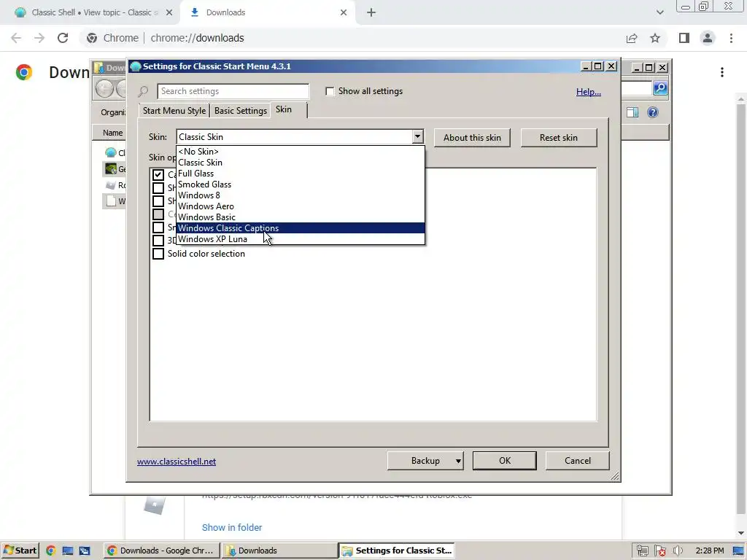Image resolution: width=747 pixels, height=560 pixels.
Task: Visit the www.classicshell.net link
Action: (177, 462)
